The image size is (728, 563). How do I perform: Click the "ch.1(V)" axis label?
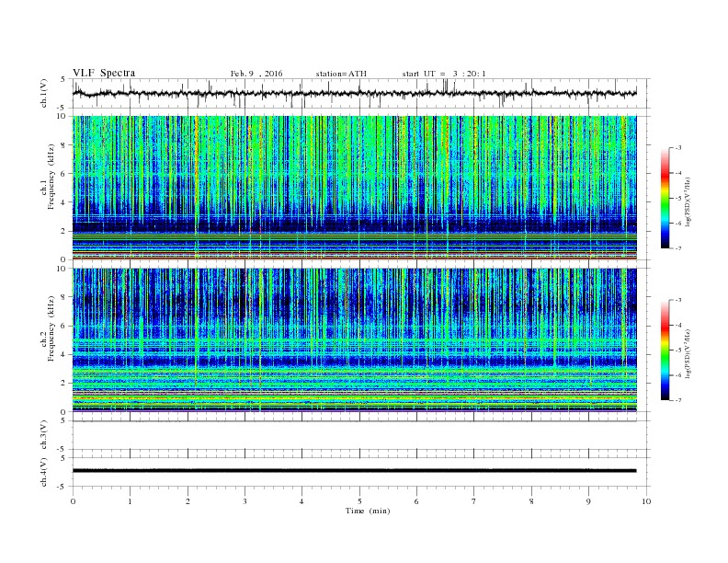coord(44,94)
